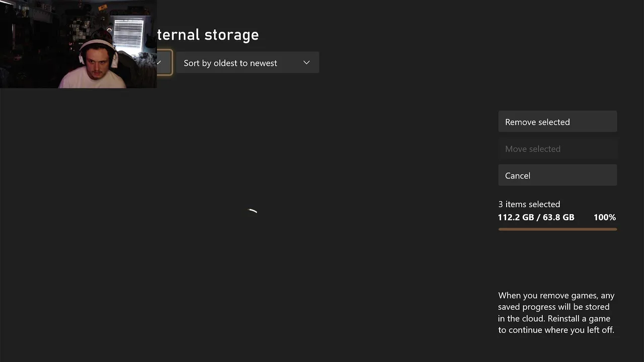Click the orange storage usage bar
The height and width of the screenshot is (362, 644).
click(557, 229)
